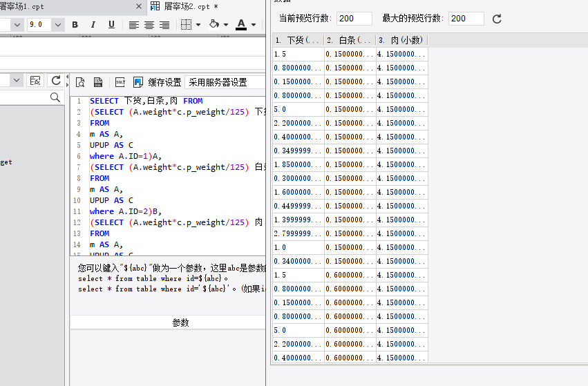The height and width of the screenshot is (386, 588).
Task: Apply background fill color
Action: click(x=214, y=24)
